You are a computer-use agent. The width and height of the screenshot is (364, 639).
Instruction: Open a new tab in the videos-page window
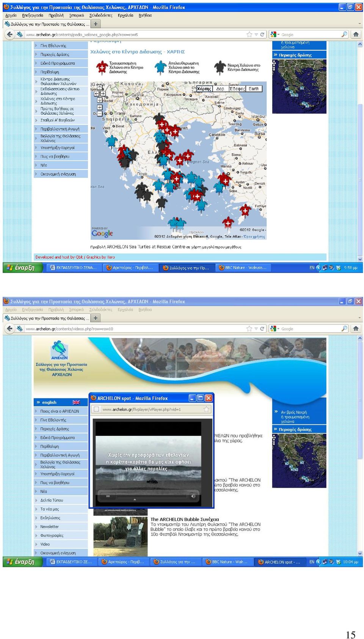tap(96, 318)
